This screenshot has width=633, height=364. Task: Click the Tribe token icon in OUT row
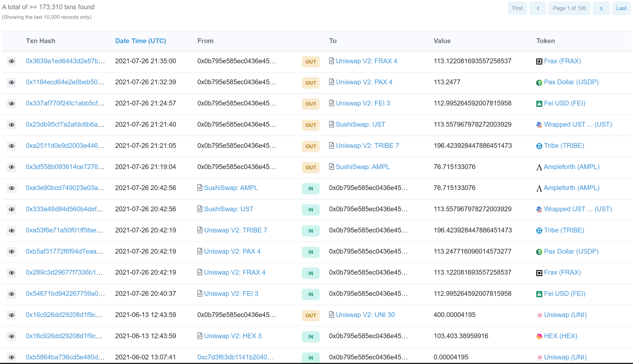point(539,146)
